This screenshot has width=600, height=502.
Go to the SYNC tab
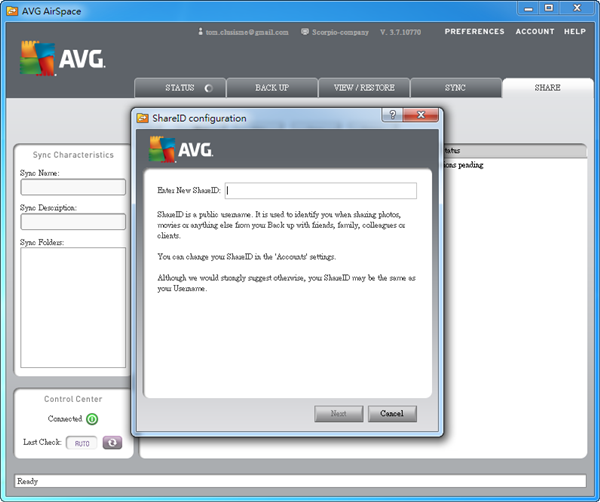click(x=456, y=88)
